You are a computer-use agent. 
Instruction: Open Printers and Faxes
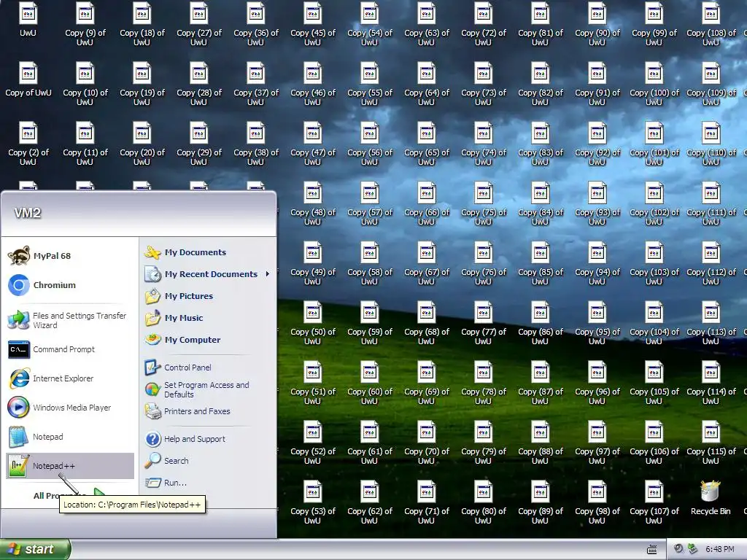pyautogui.click(x=208, y=411)
